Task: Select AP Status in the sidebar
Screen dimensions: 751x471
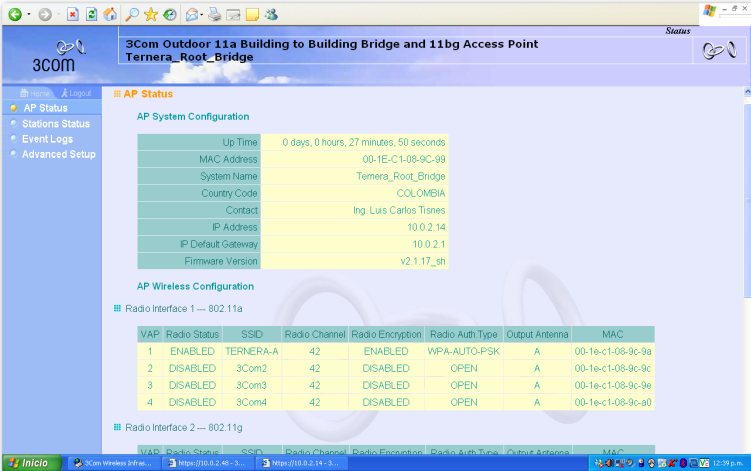Action: coord(45,108)
